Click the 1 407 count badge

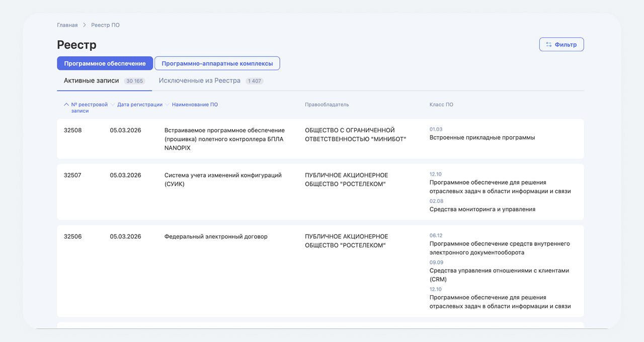coord(255,81)
